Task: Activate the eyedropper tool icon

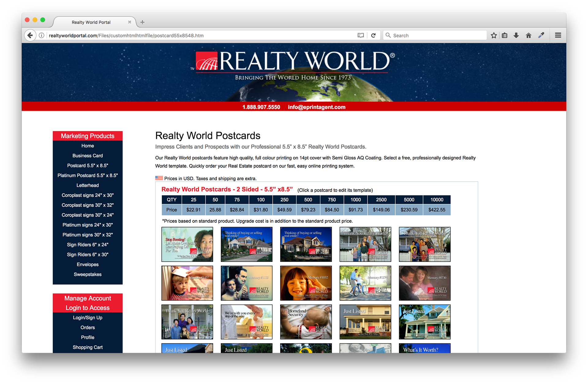Action: 541,35
